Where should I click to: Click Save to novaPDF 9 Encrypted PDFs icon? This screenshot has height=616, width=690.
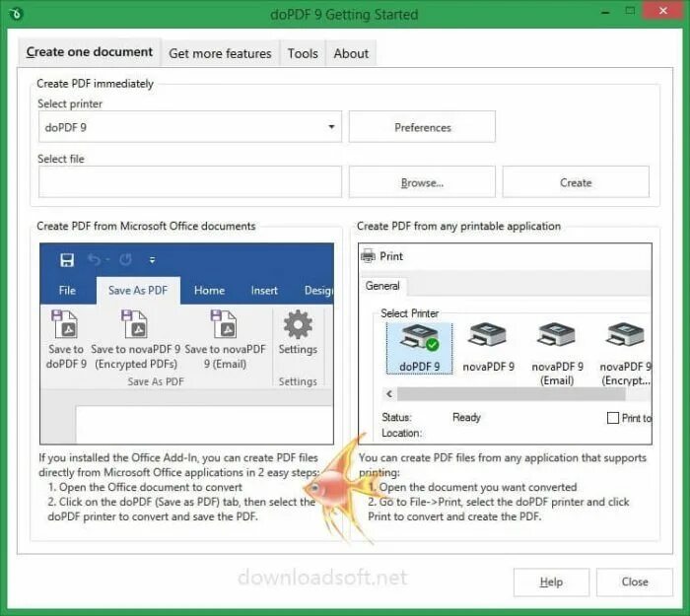(x=134, y=324)
